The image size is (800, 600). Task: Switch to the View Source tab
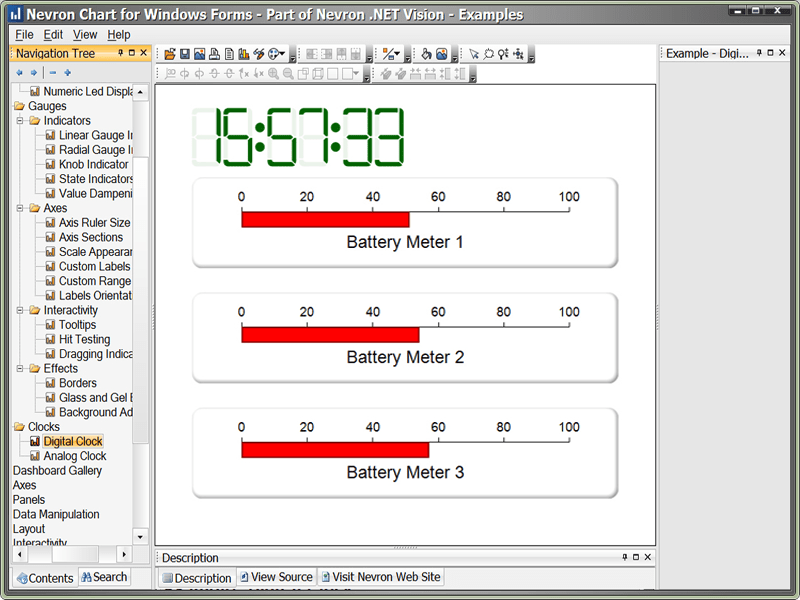coord(276,577)
